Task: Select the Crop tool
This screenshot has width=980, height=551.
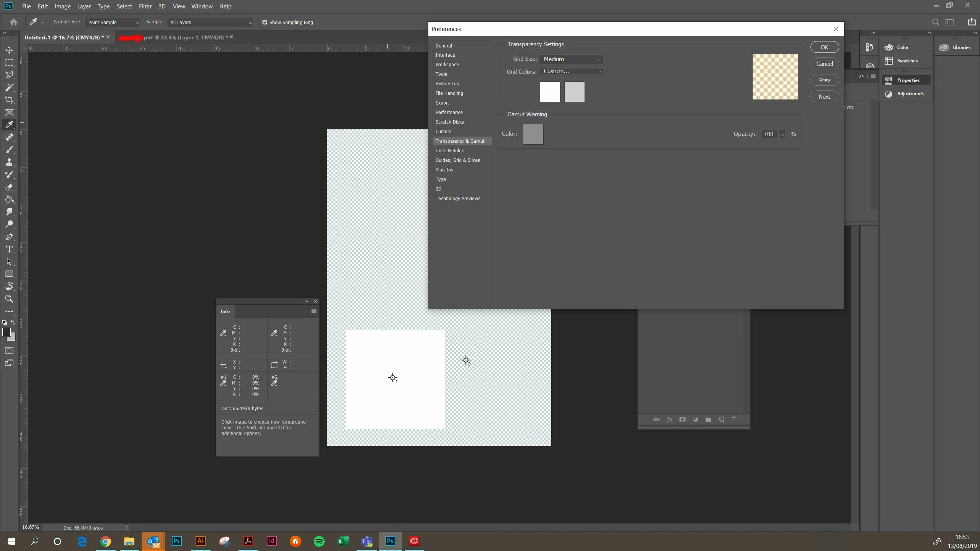Action: tap(9, 100)
